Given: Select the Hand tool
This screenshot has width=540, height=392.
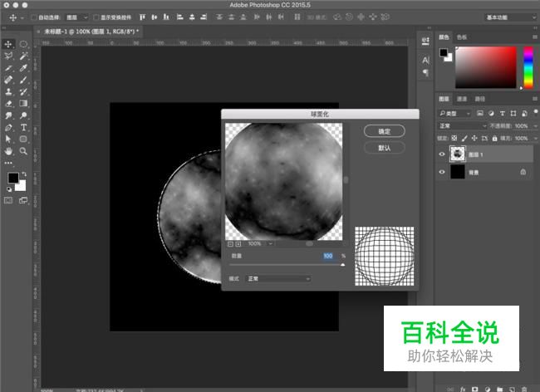Looking at the screenshot, I should [8, 151].
